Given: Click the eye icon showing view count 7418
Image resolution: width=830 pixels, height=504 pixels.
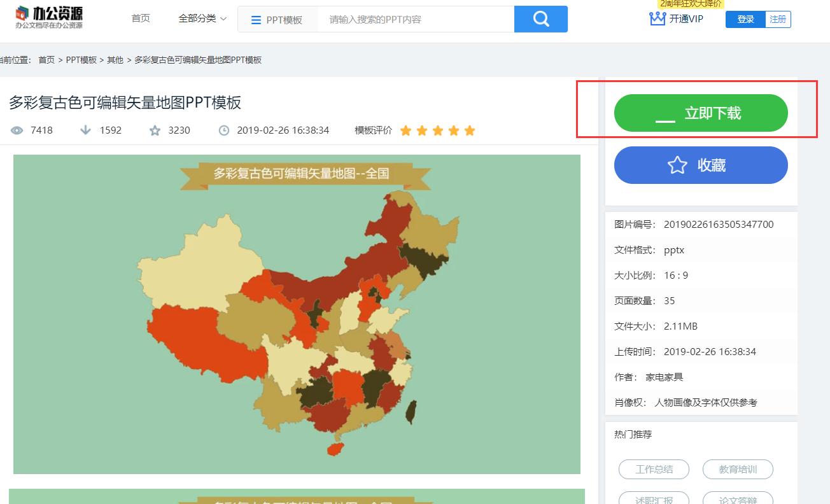Looking at the screenshot, I should [x=16, y=130].
